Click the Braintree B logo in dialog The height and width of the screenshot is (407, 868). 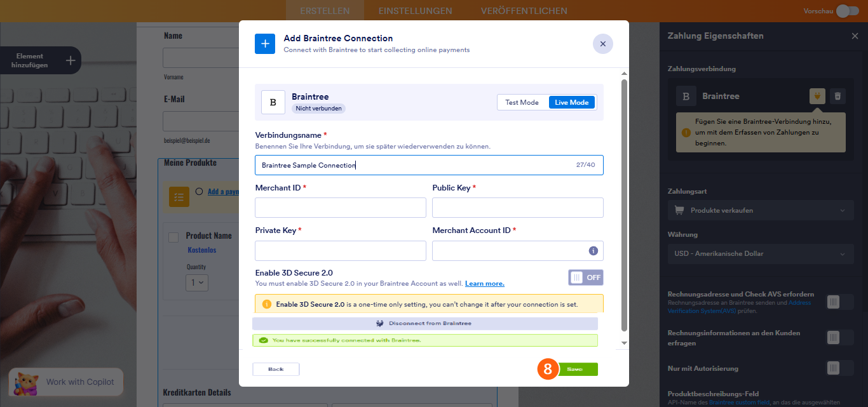click(x=273, y=102)
